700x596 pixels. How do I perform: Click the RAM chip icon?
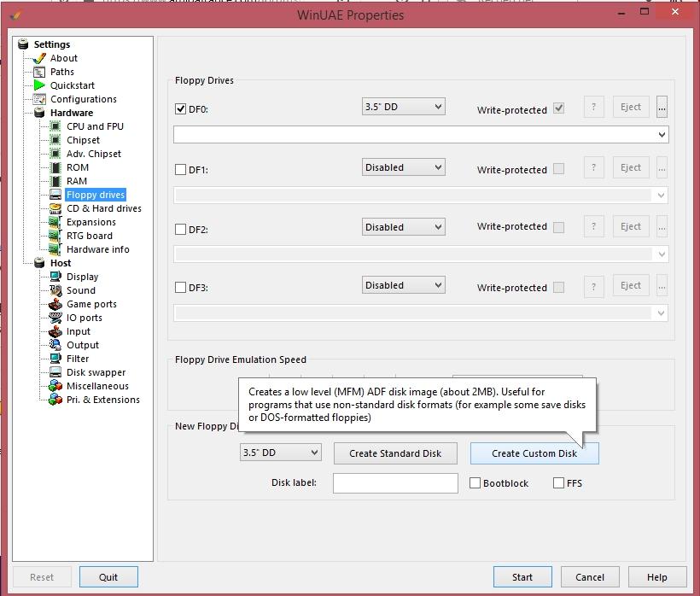(x=55, y=181)
